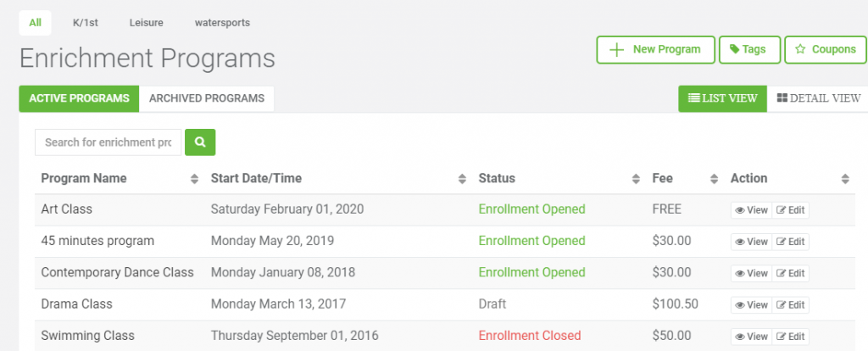Sort by Start Date/Time column arrows
The width and height of the screenshot is (868, 351).
click(462, 179)
